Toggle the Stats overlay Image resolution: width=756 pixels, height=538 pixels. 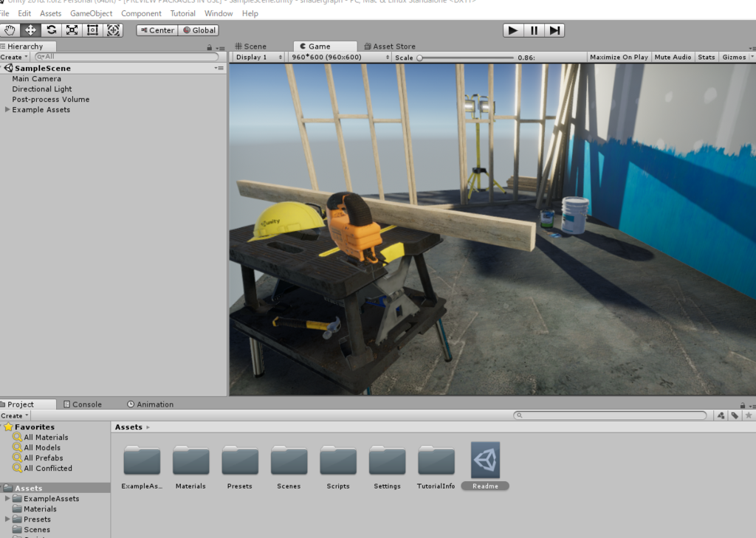click(707, 57)
